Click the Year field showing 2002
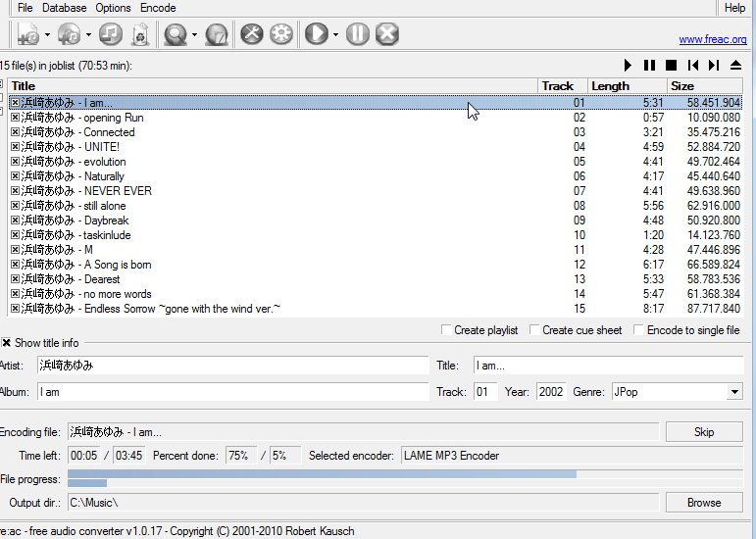 coord(551,392)
